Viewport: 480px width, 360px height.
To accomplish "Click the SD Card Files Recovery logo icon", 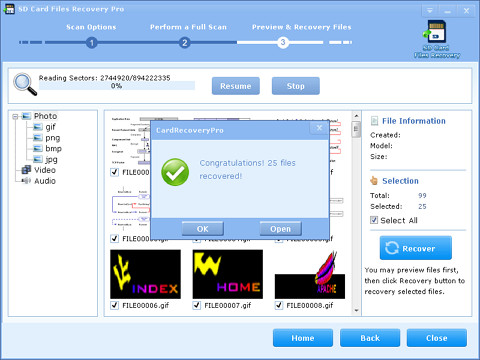I will (x=437, y=39).
